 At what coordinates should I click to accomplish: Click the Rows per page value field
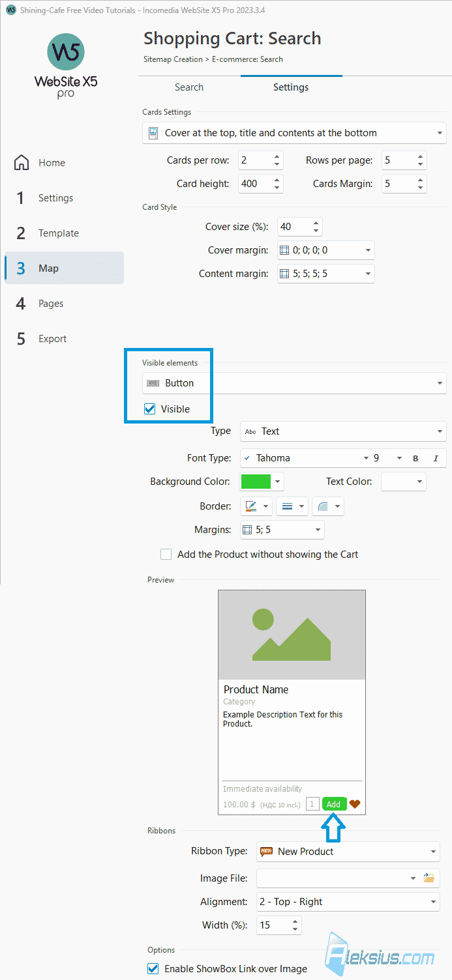pos(398,160)
